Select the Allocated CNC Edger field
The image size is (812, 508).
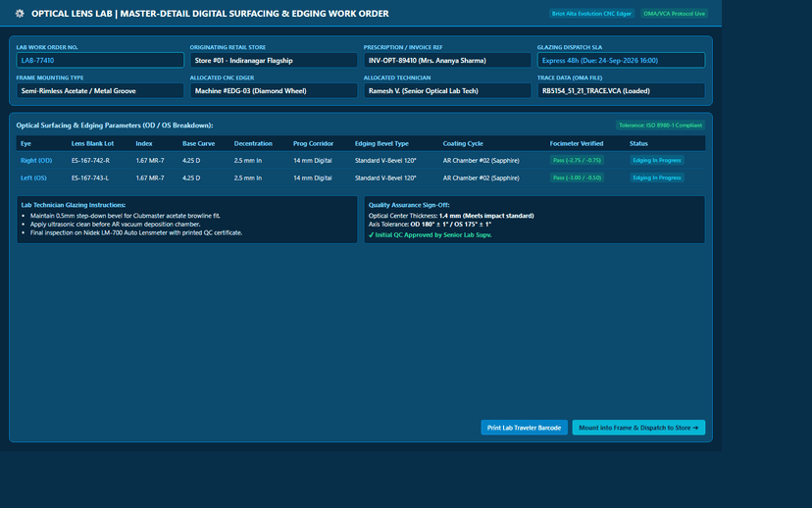(274, 90)
